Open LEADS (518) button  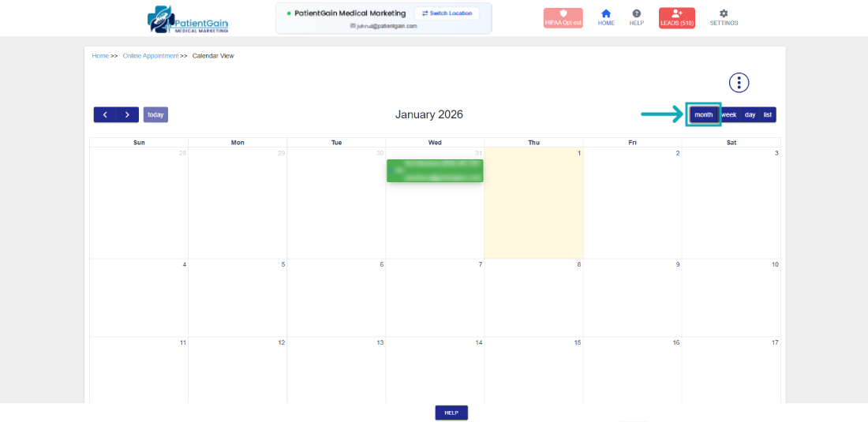[x=676, y=18]
